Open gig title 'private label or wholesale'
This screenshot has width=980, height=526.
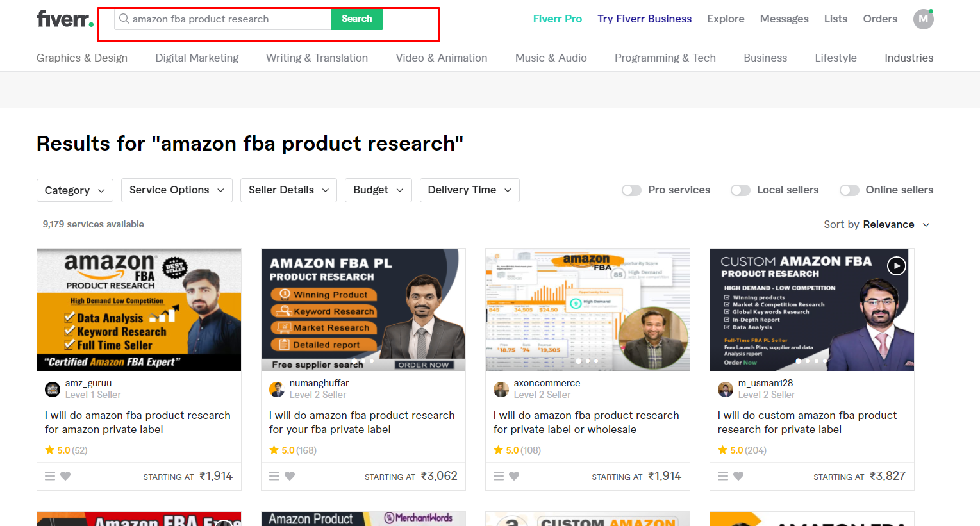(x=586, y=422)
